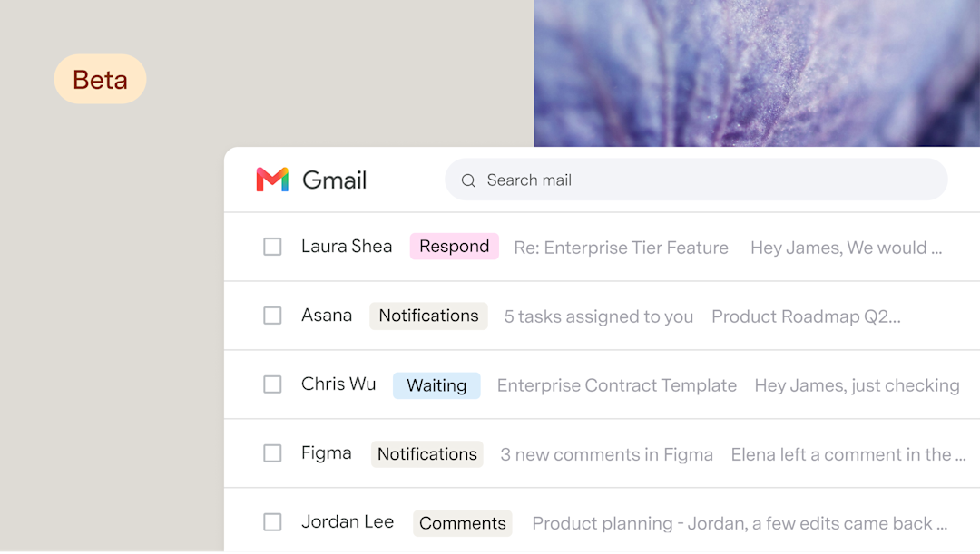Toggle the Figma email checkbox
Viewport: 980px width, 554px height.
click(x=272, y=452)
